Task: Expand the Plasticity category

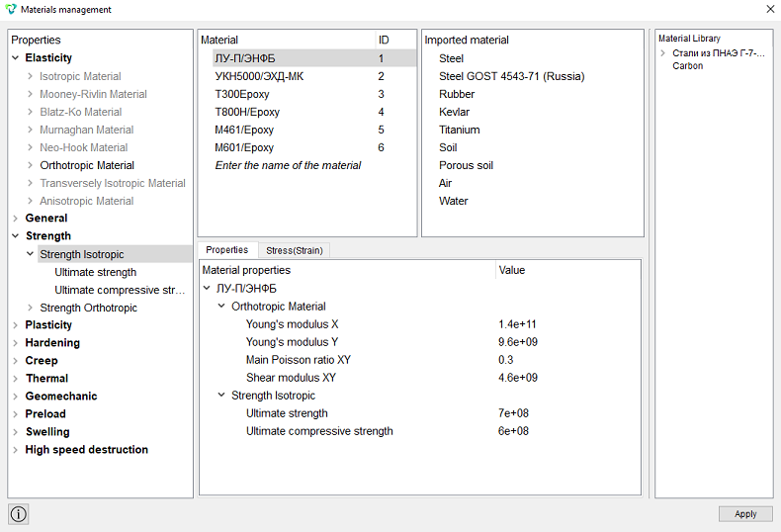Action: click(16, 325)
